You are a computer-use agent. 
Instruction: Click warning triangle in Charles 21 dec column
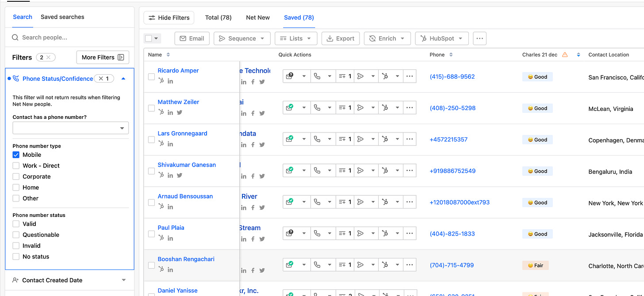coord(565,55)
